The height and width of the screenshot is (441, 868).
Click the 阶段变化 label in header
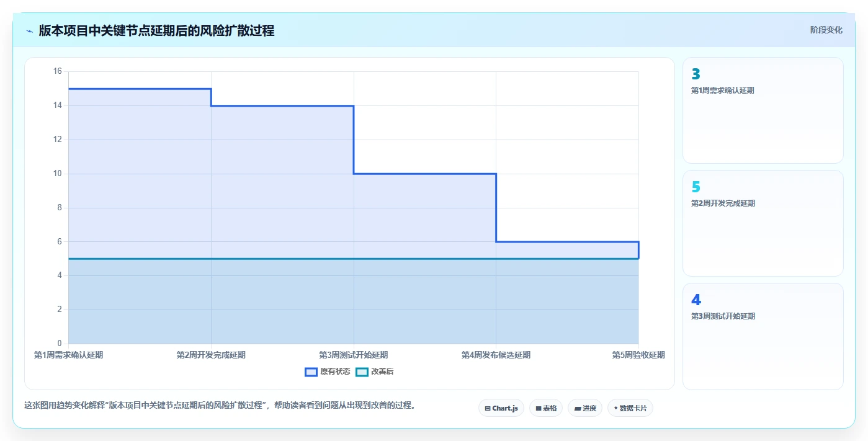[826, 30]
